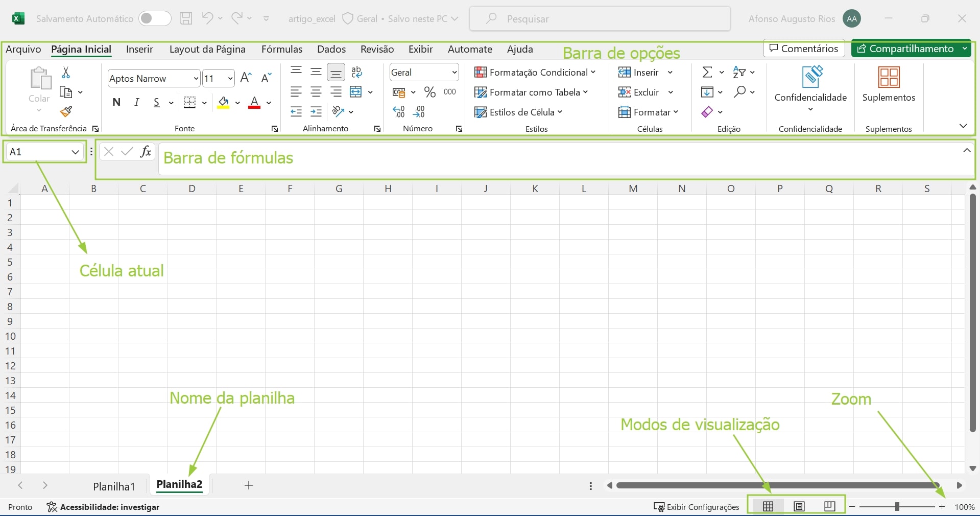Switch to Layout da Página tab
The width and height of the screenshot is (980, 516).
pos(207,49)
